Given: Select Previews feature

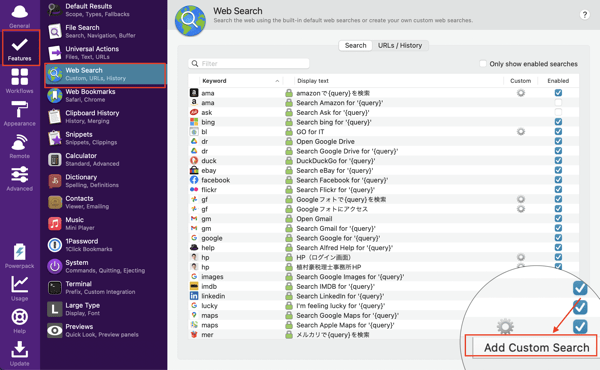Looking at the screenshot, I should click(x=105, y=331).
